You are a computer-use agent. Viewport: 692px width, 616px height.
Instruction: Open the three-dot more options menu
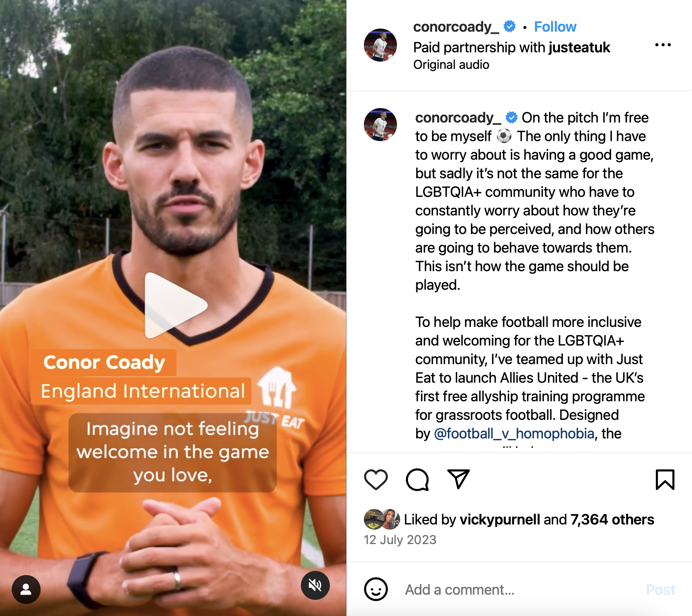pyautogui.click(x=663, y=45)
